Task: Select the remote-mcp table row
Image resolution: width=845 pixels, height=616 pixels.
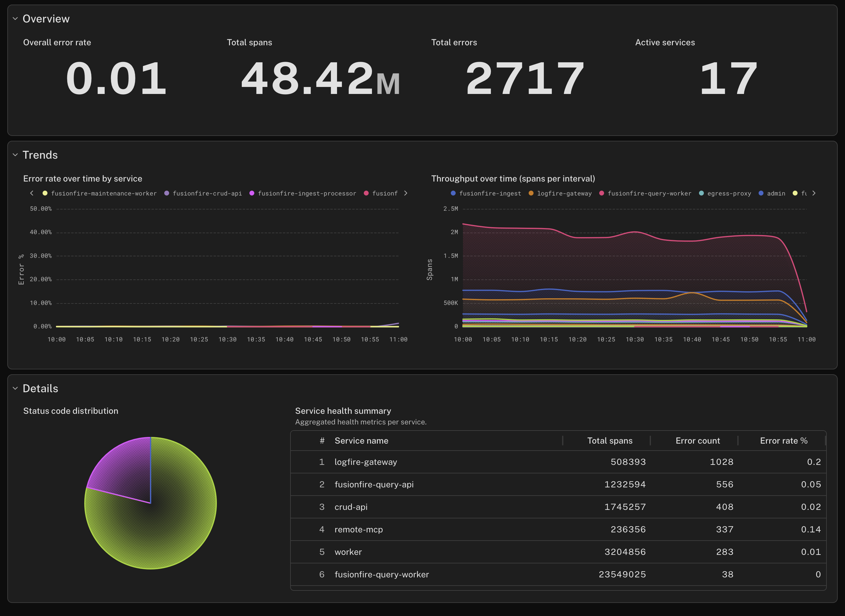Action: click(558, 529)
